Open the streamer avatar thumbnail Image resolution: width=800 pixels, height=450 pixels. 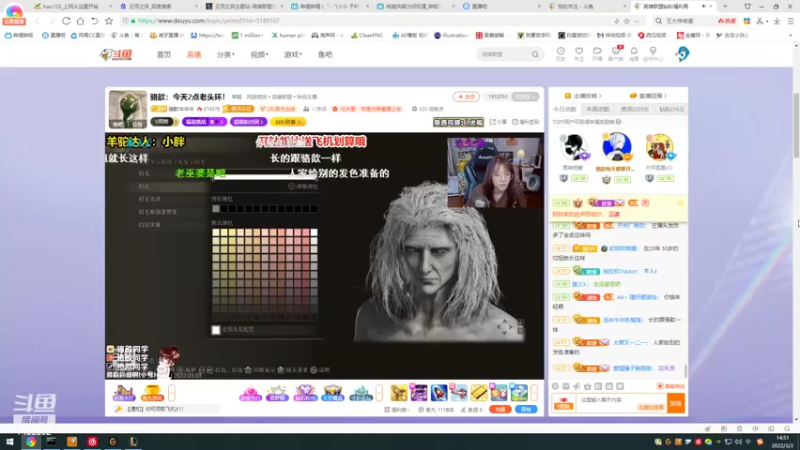pyautogui.click(x=128, y=109)
